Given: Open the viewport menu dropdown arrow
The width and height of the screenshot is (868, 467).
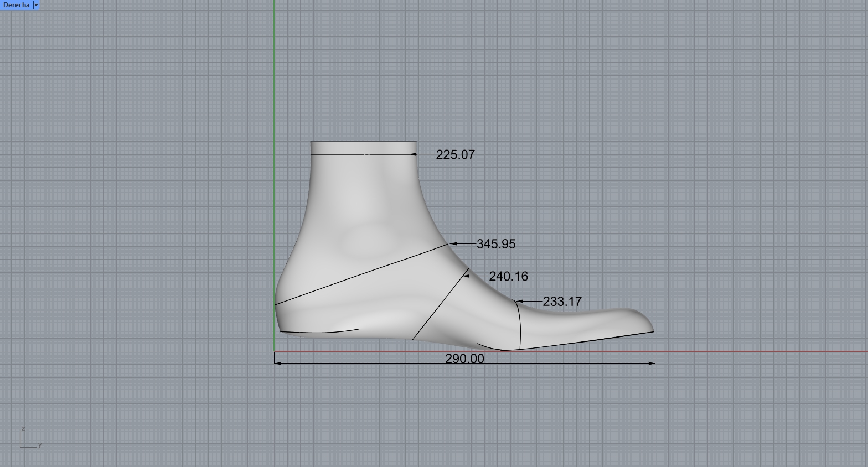Looking at the screenshot, I should pos(36,5).
